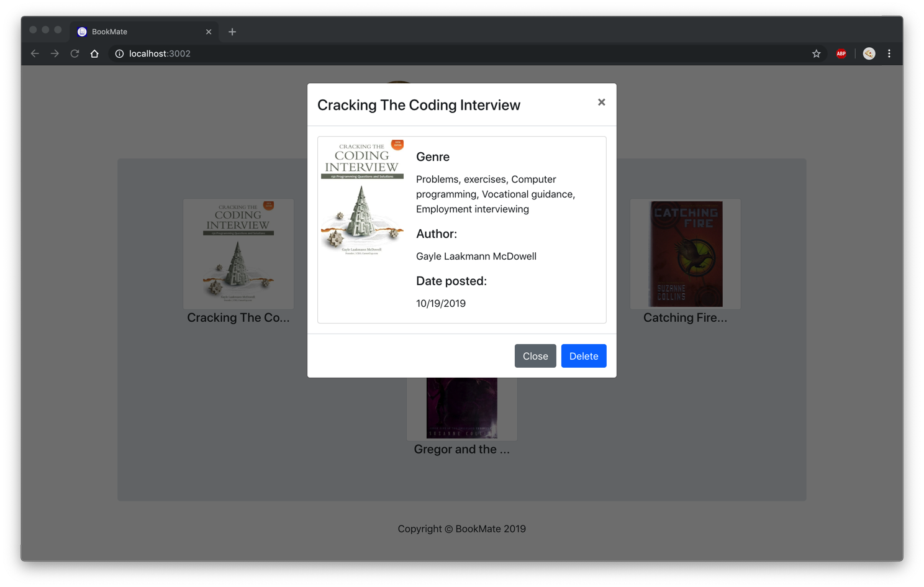This screenshot has width=924, height=587.
Task: Bookmark this page with the star icon
Action: point(816,53)
